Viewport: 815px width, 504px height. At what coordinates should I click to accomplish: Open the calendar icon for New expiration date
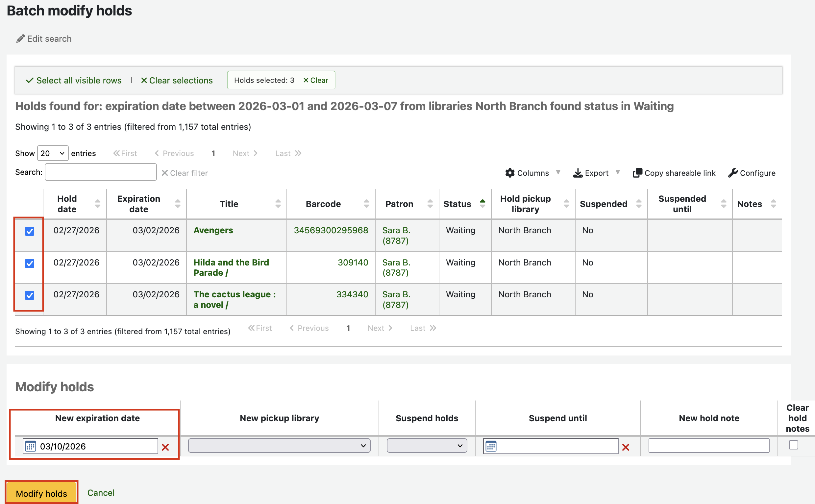click(x=31, y=446)
